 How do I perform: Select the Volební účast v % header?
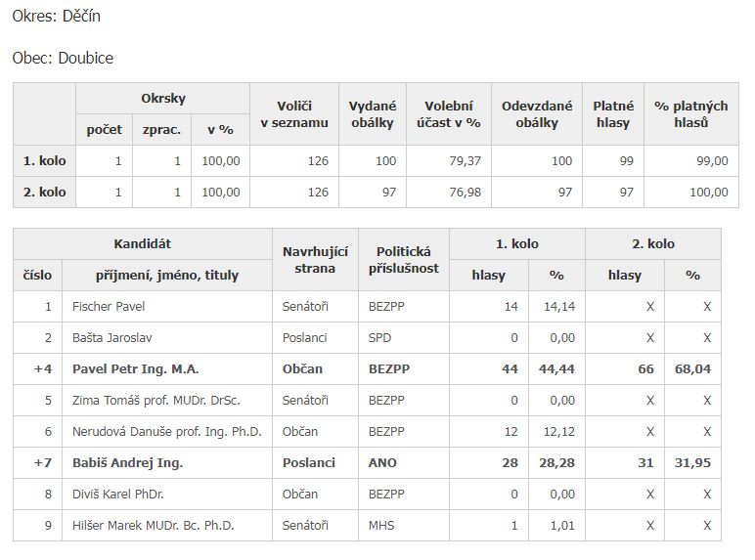[x=449, y=114]
